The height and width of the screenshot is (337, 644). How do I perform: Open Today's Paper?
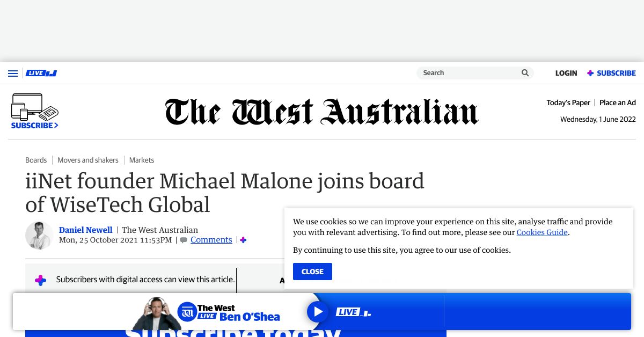point(568,102)
